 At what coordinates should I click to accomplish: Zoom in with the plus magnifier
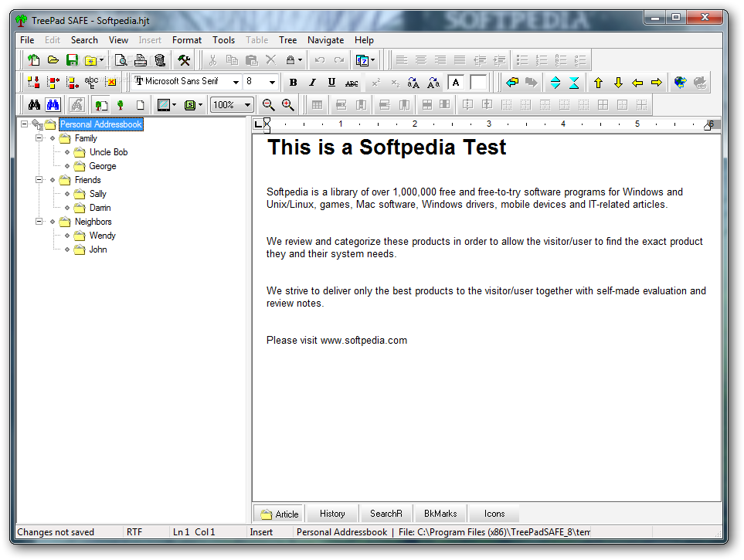click(288, 104)
